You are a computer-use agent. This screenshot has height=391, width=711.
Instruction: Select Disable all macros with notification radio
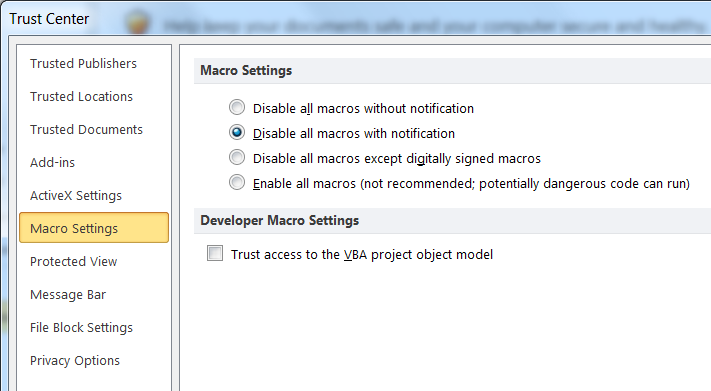237,132
